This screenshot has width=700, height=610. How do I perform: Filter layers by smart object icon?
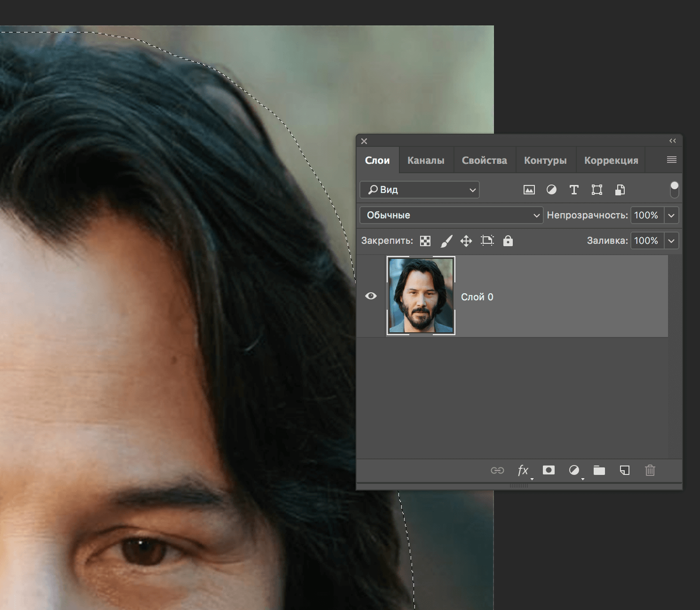click(x=620, y=190)
